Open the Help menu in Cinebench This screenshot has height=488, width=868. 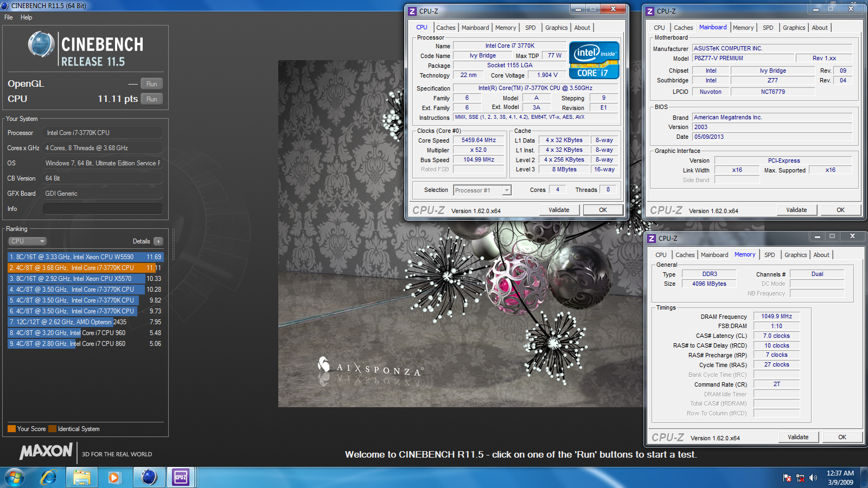coord(26,17)
